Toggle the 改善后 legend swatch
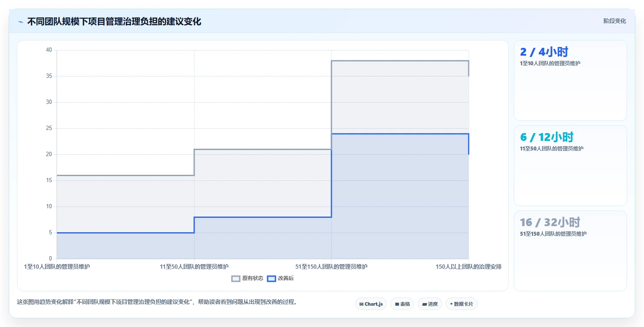Screen dimensions: 644x327 click(x=272, y=278)
